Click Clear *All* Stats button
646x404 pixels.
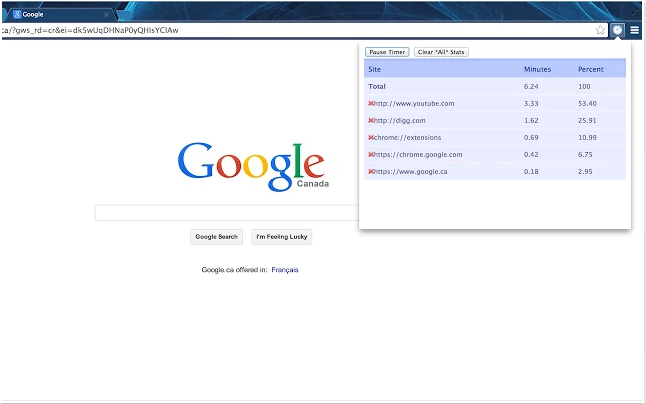click(441, 52)
